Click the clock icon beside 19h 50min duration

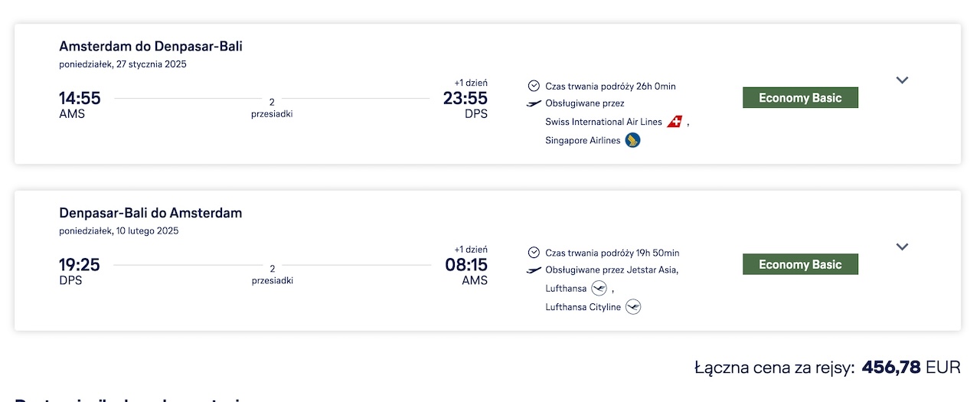[x=534, y=253]
